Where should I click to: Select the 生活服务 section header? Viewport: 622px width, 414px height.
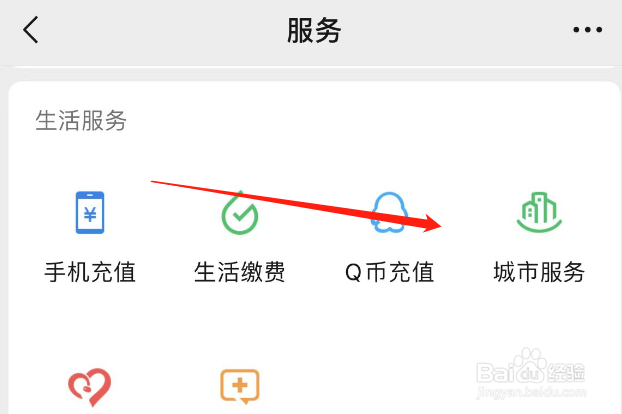coord(81,121)
